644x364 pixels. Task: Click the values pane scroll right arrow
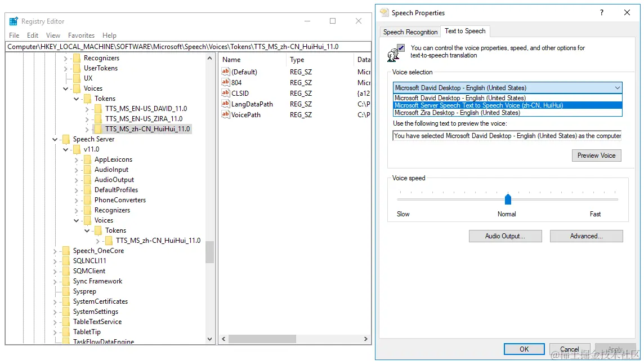pyautogui.click(x=365, y=339)
